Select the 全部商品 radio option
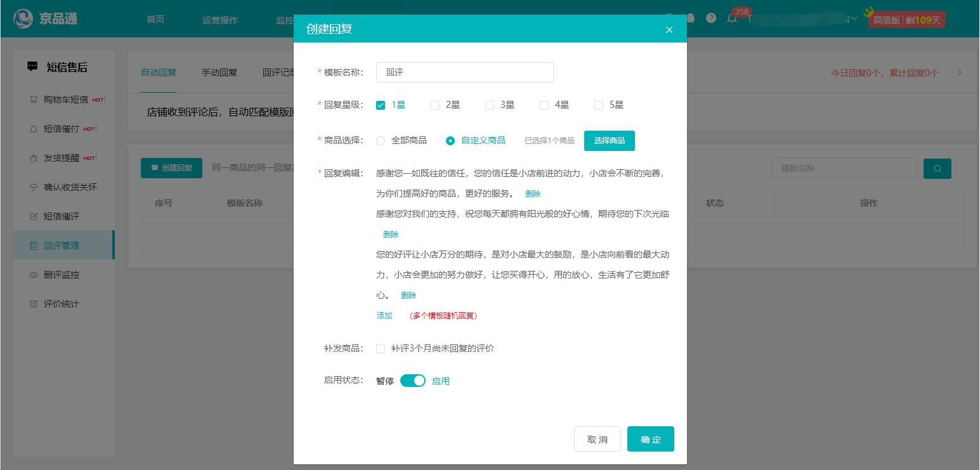This screenshot has height=470, width=980. point(381,141)
